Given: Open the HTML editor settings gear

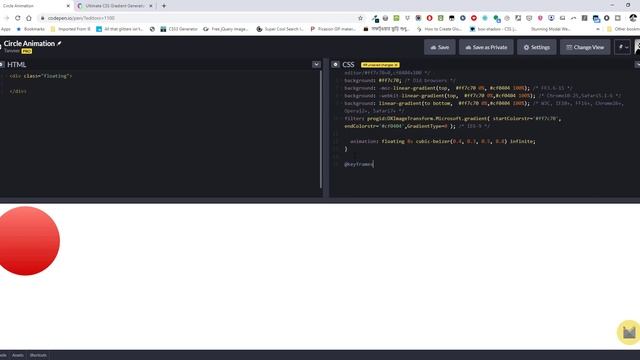Looking at the screenshot, I should 2,64.
